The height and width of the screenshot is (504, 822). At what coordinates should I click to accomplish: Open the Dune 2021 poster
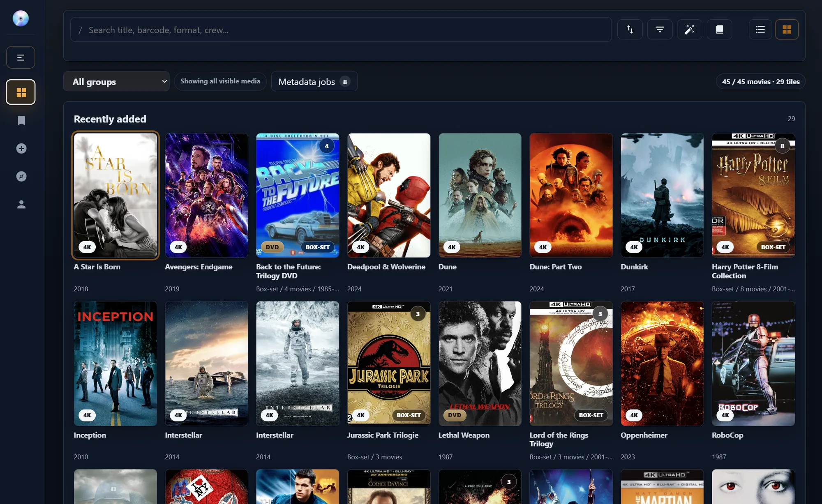click(x=480, y=195)
